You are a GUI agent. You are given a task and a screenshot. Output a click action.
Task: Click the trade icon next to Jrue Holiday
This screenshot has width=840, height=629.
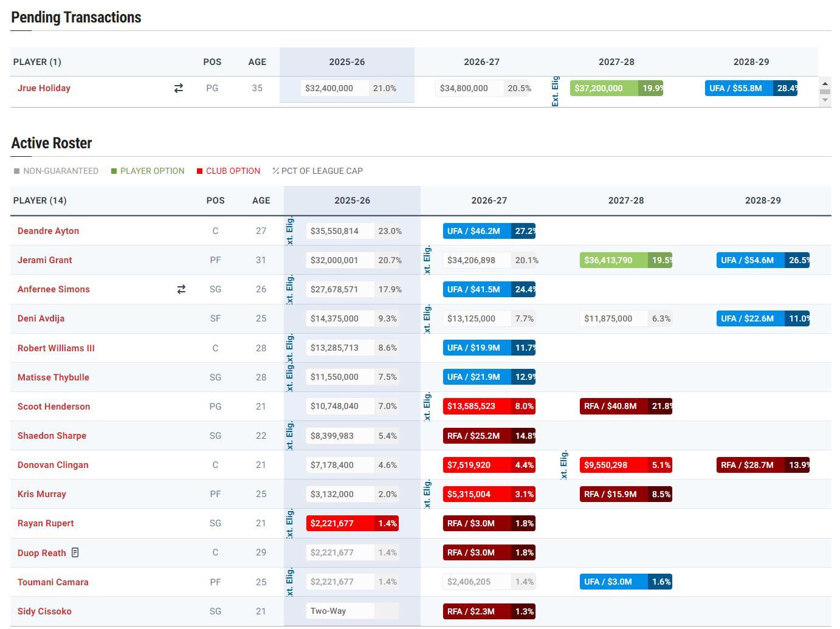[178, 88]
